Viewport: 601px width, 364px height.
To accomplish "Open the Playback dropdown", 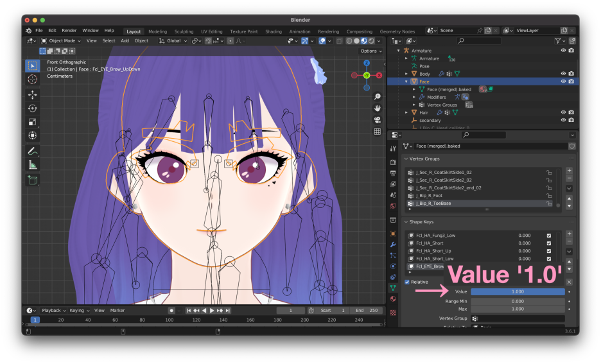I will pos(54,310).
